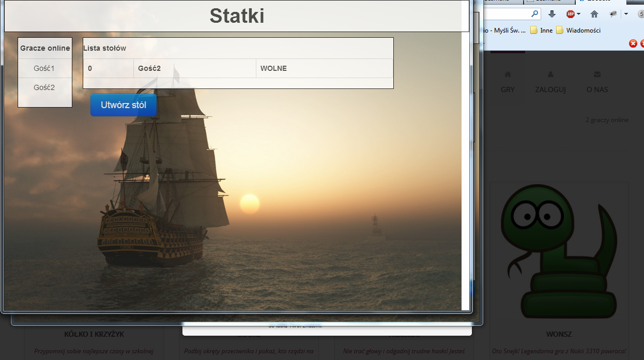
Task: Select player Gość1 in online list
Action: click(44, 68)
